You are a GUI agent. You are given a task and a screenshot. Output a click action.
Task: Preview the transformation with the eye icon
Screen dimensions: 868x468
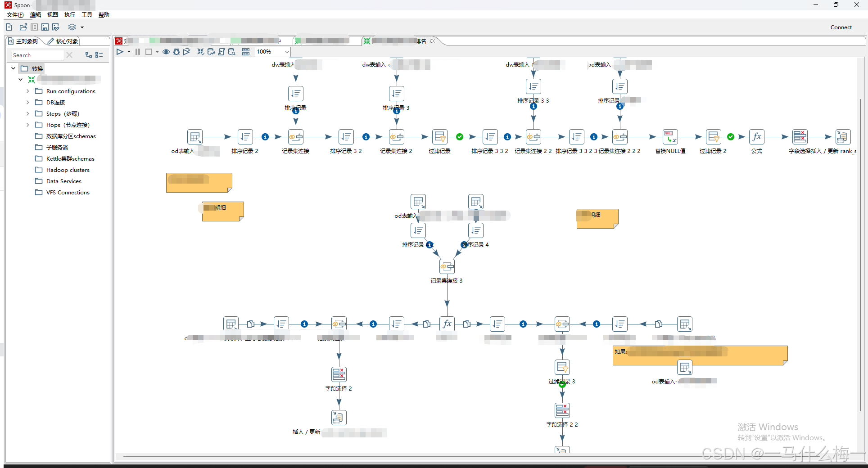pos(166,52)
